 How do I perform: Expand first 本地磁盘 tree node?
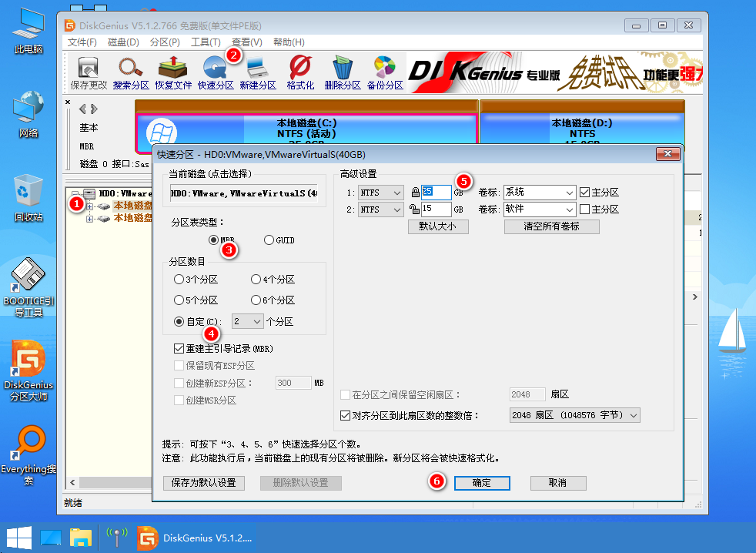89,206
